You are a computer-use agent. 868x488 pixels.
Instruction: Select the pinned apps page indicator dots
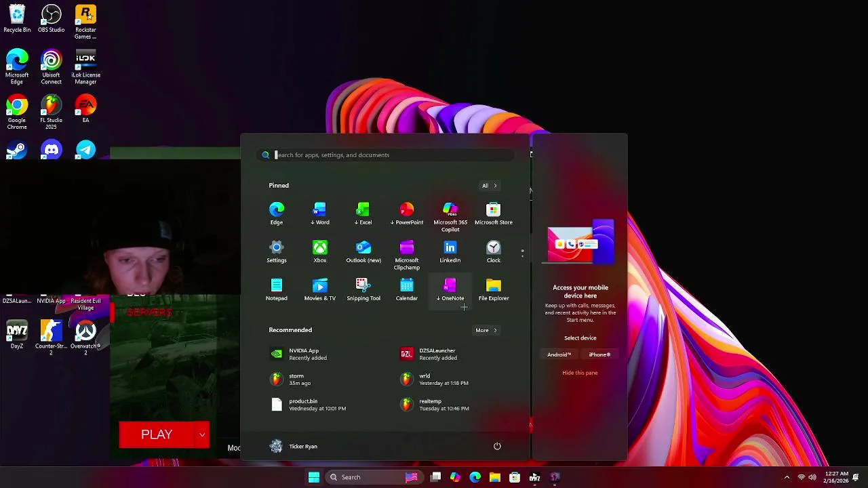coord(522,253)
